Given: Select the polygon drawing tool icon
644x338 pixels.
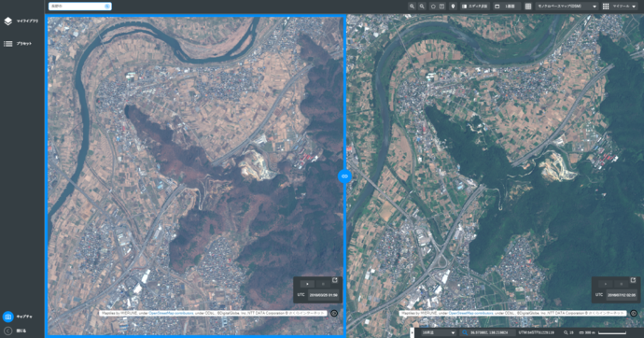Looking at the screenshot, I should (433, 7).
